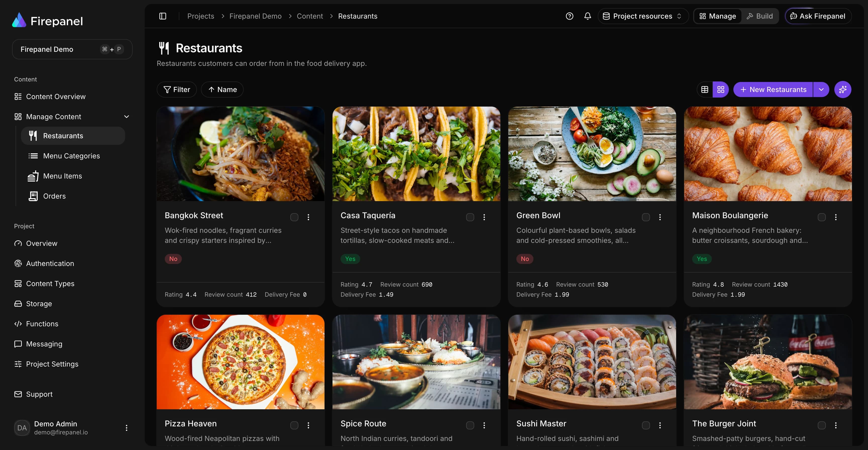Go to Content breadcrumb link
Viewport: 868px width, 450px height.
[310, 16]
